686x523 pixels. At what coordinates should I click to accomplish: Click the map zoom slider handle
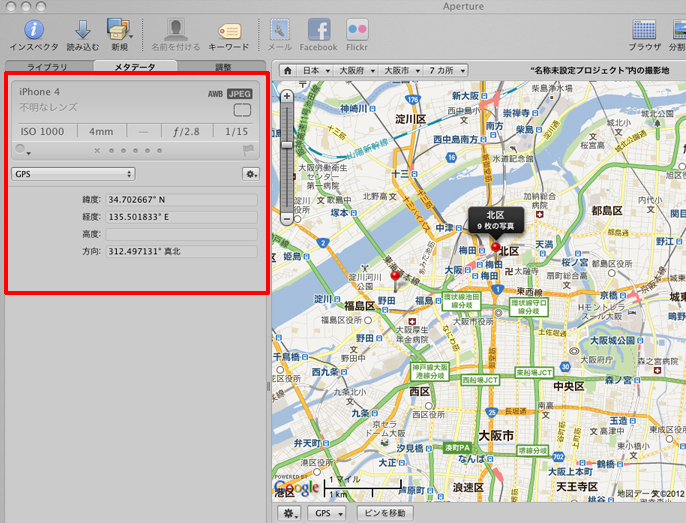(287, 145)
